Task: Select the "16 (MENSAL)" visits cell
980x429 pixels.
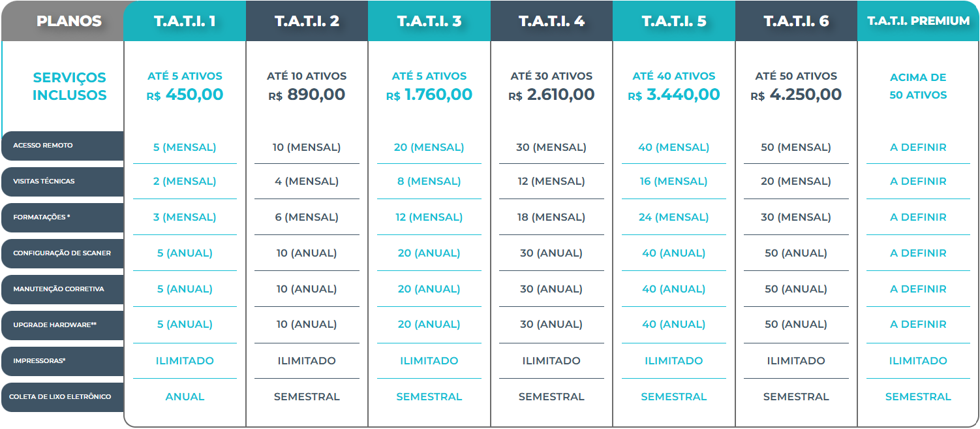Action: (x=673, y=182)
